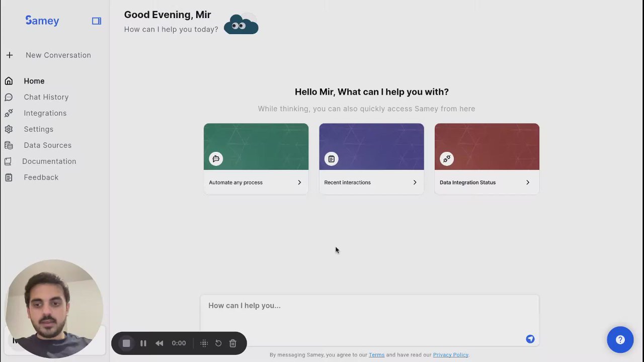
Task: Click the Data Sources database icon
Action: (x=9, y=145)
